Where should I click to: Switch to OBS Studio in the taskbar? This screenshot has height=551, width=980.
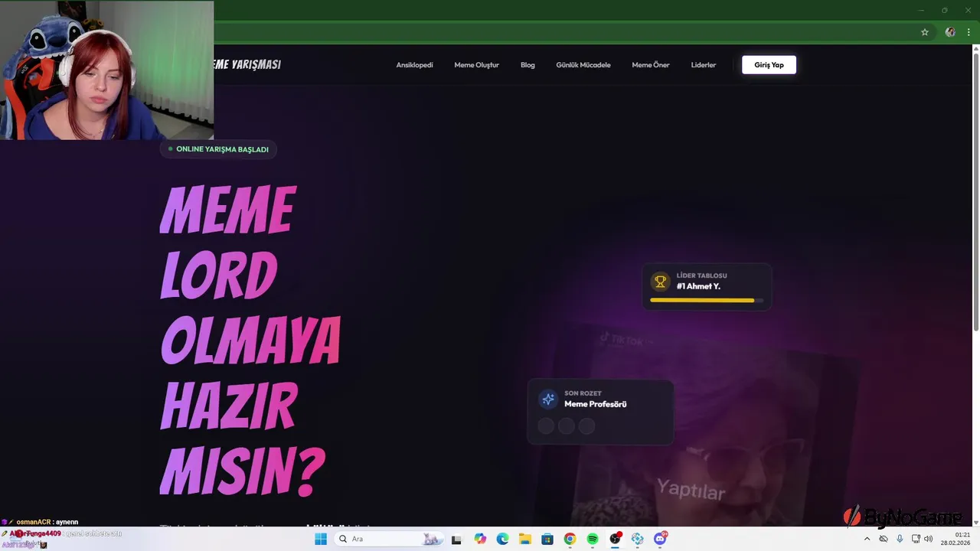point(615,539)
